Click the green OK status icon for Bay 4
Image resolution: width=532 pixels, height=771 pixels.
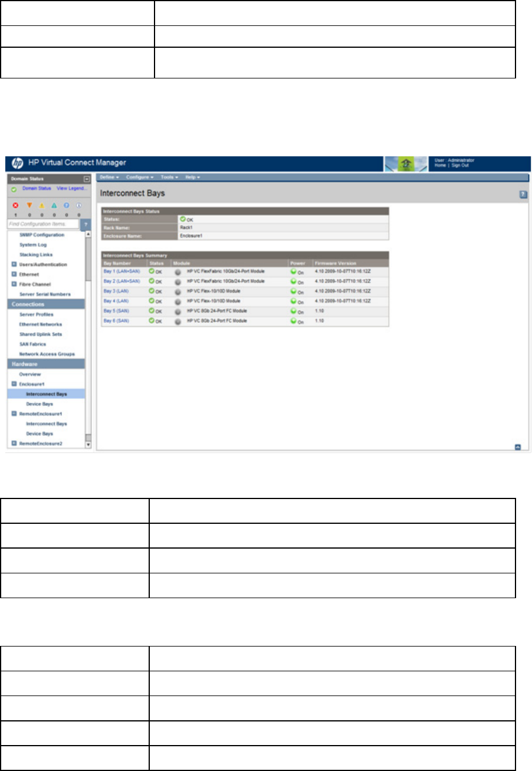coord(152,301)
